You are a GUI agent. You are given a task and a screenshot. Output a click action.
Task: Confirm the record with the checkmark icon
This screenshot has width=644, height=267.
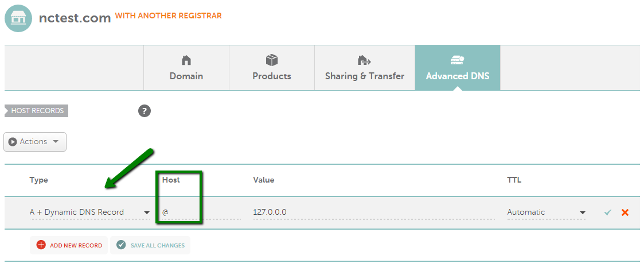click(608, 212)
